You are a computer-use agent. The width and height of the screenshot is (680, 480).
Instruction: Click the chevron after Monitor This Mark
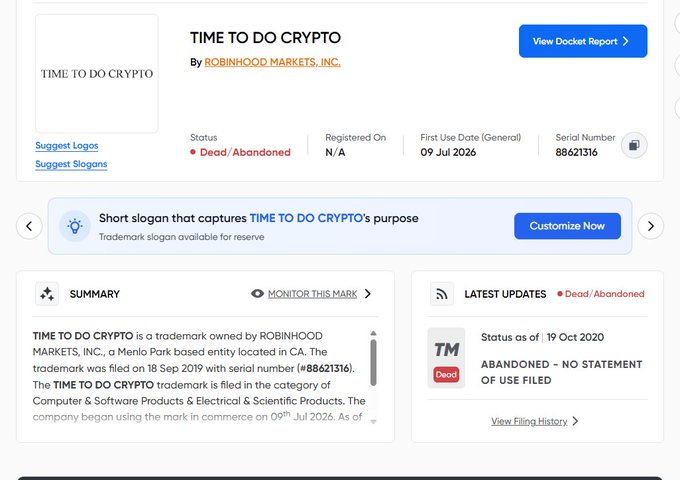point(368,294)
